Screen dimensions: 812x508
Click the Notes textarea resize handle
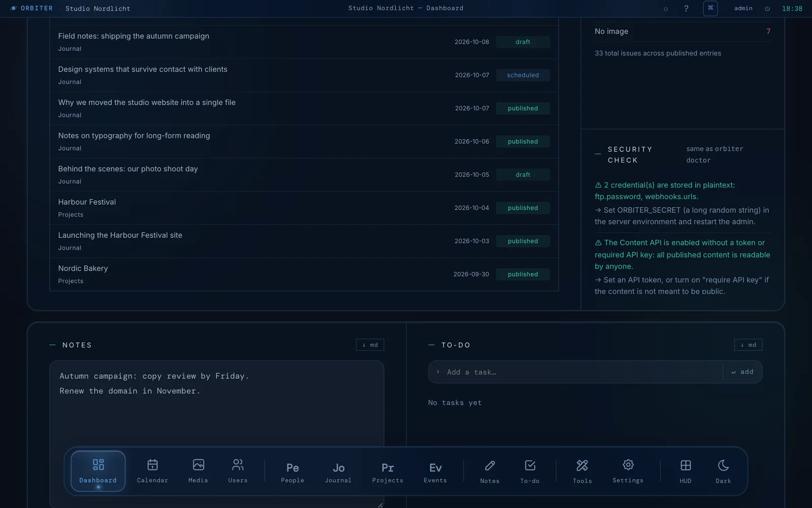pyautogui.click(x=380, y=505)
